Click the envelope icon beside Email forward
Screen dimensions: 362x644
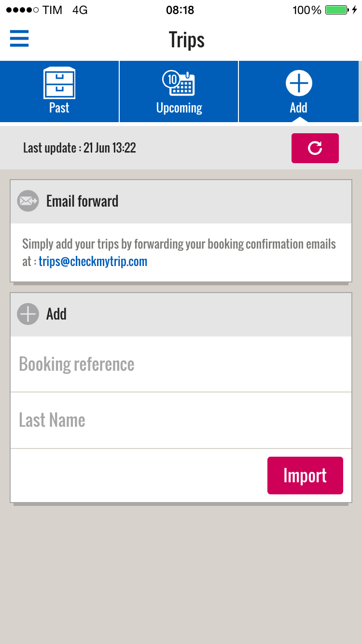point(28,201)
